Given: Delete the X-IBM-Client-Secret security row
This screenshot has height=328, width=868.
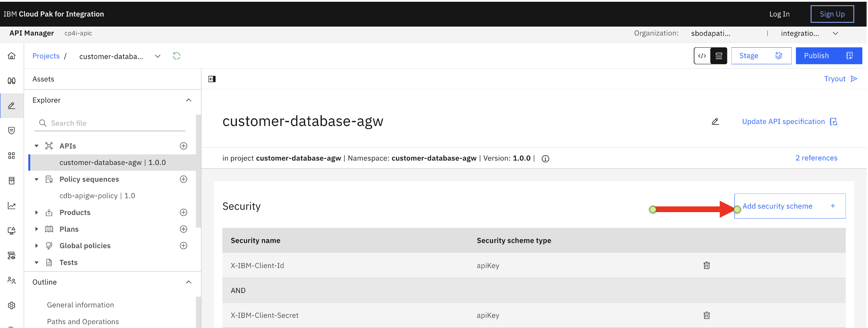Looking at the screenshot, I should coord(706,315).
